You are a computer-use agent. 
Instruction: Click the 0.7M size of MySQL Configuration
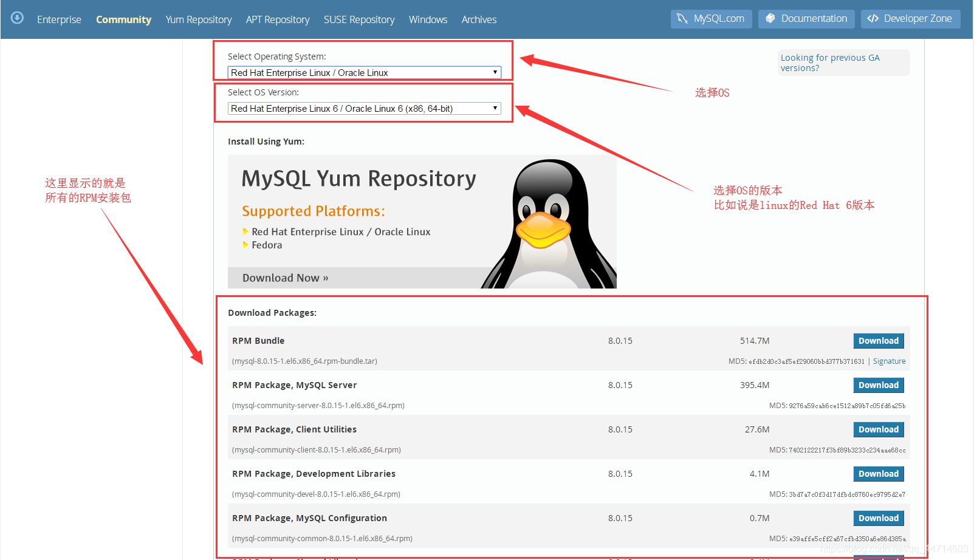[760, 518]
